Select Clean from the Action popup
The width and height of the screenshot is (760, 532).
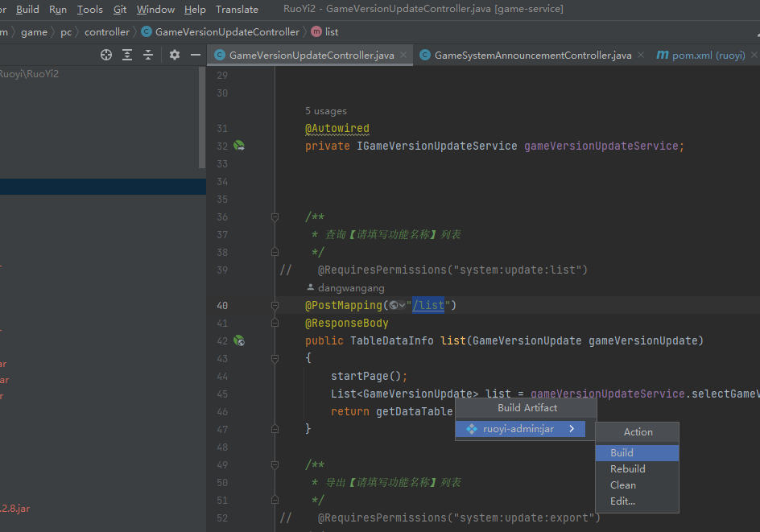click(622, 485)
